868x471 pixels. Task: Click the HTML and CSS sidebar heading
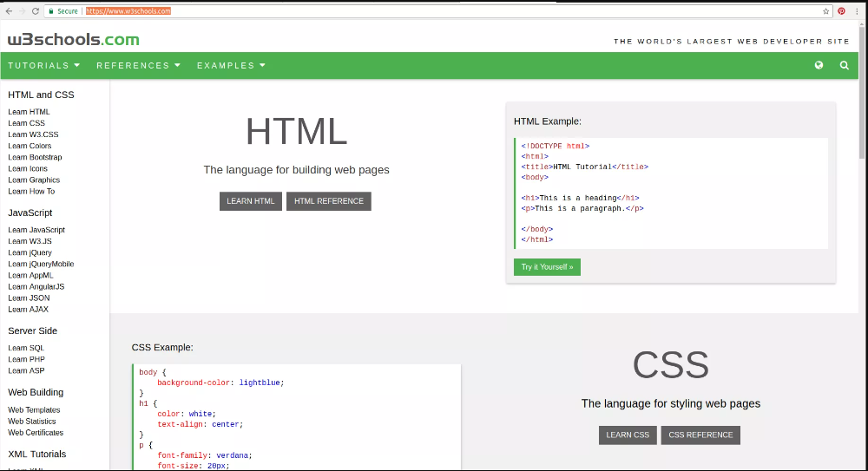[x=41, y=95]
